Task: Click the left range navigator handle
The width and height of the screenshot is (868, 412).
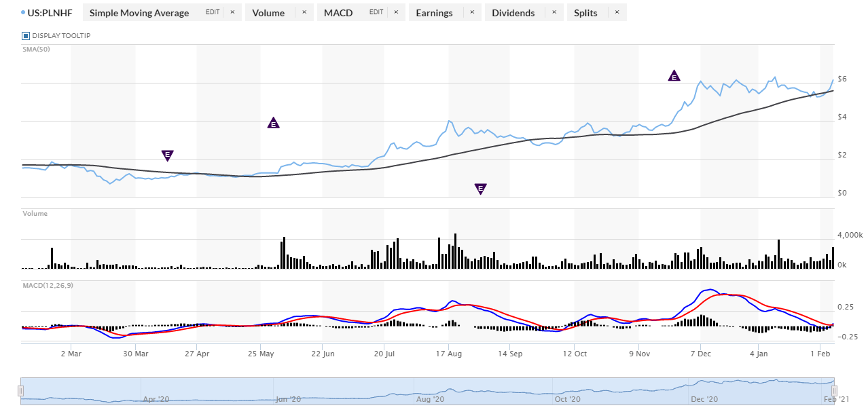Action: point(20,391)
